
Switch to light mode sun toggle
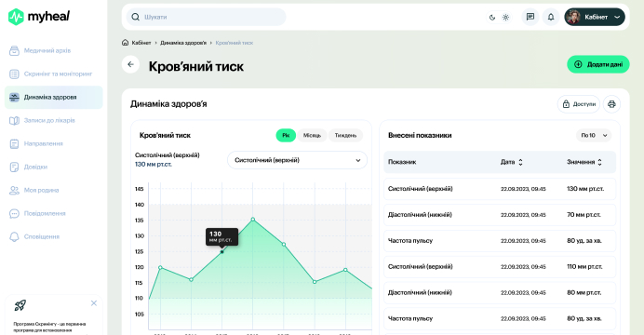(x=505, y=18)
